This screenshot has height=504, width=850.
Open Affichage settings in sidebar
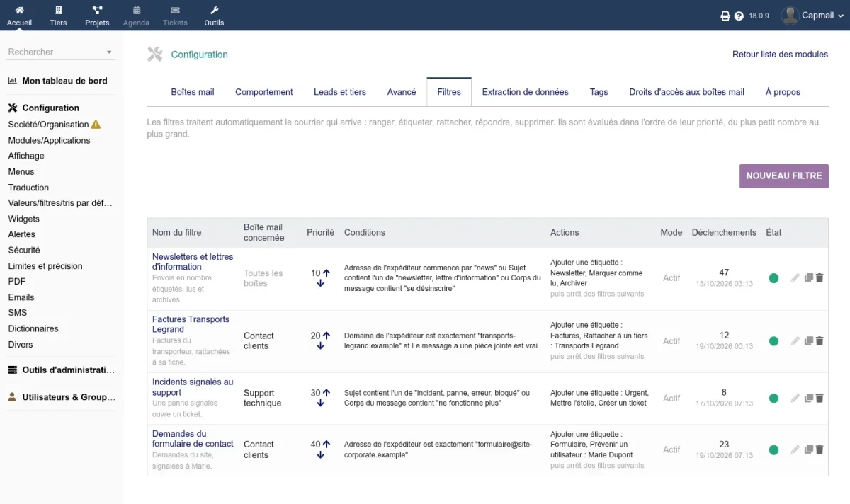[x=26, y=156]
